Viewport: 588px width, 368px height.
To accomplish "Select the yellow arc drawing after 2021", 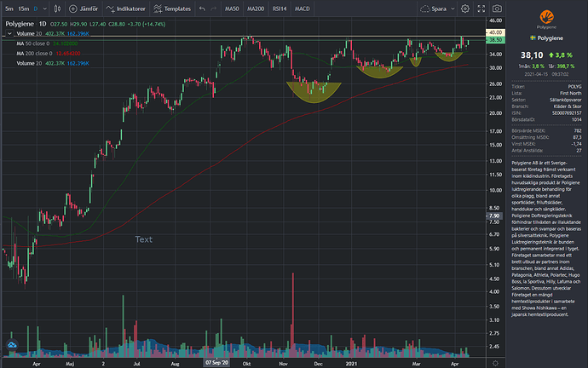I will (380, 72).
